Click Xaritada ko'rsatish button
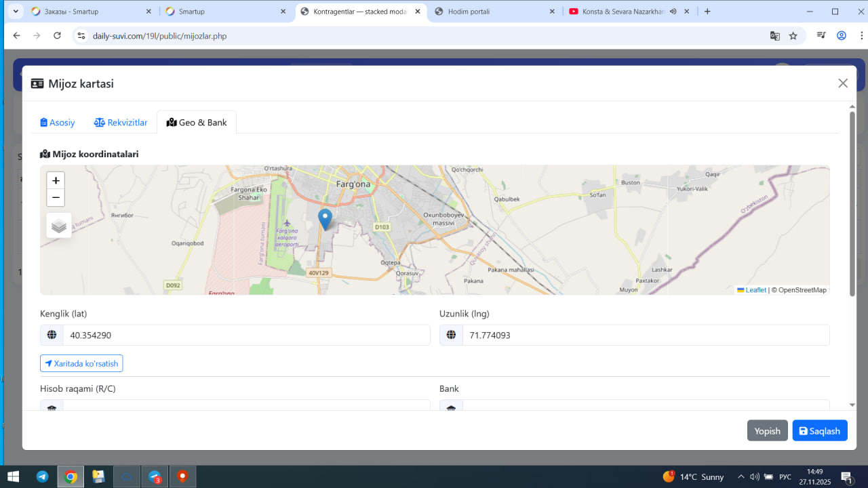Screen dimensions: 868x488 coord(81,364)
